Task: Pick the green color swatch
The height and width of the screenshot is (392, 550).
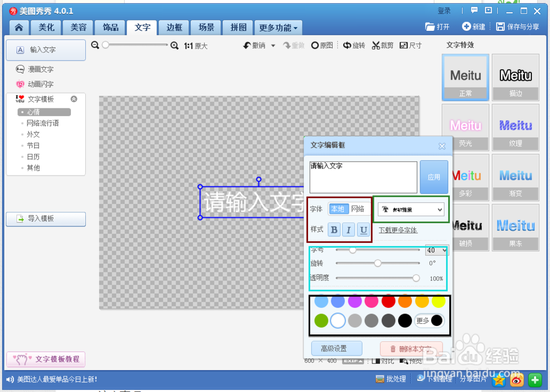Action: (x=321, y=321)
